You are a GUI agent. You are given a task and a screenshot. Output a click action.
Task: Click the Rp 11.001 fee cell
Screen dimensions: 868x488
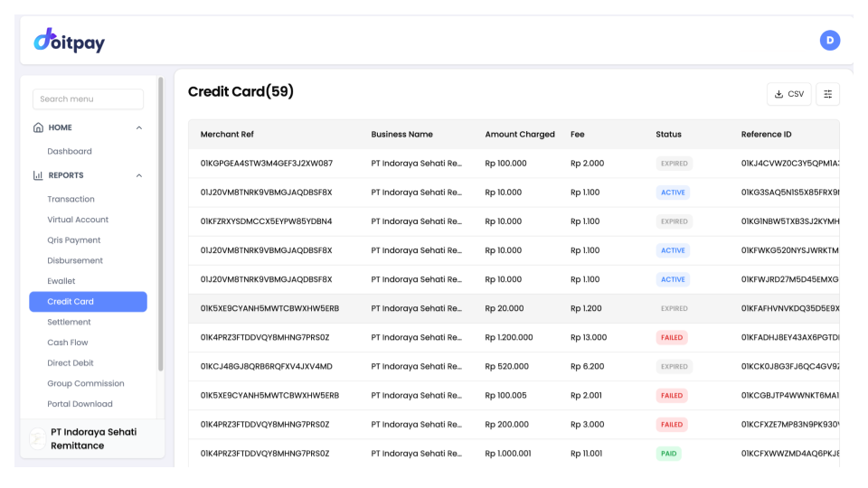[x=586, y=454]
